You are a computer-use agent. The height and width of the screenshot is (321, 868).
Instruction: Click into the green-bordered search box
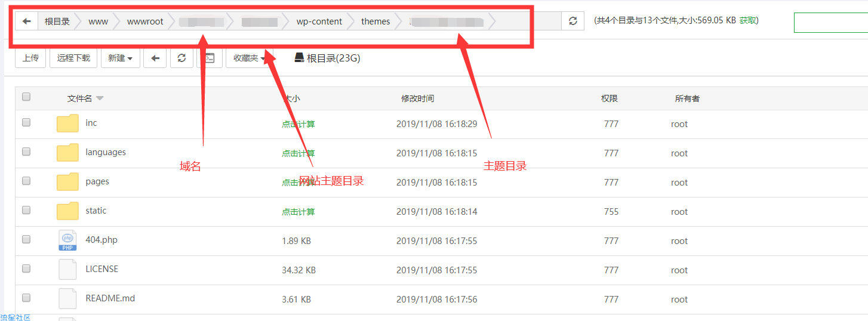(x=830, y=22)
